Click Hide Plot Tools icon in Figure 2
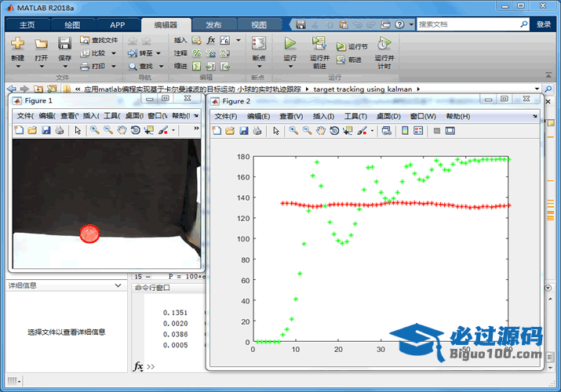This screenshot has height=392, width=561. [436, 131]
